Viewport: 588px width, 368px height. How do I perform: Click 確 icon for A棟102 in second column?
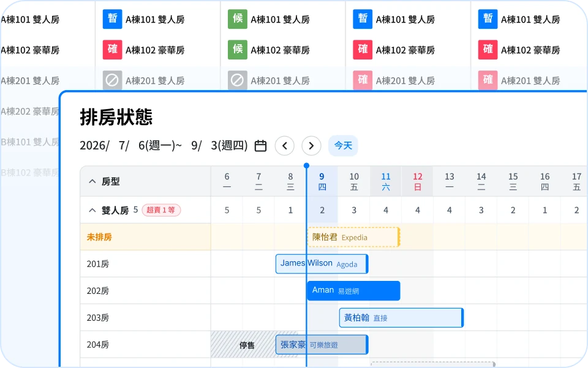tap(113, 50)
